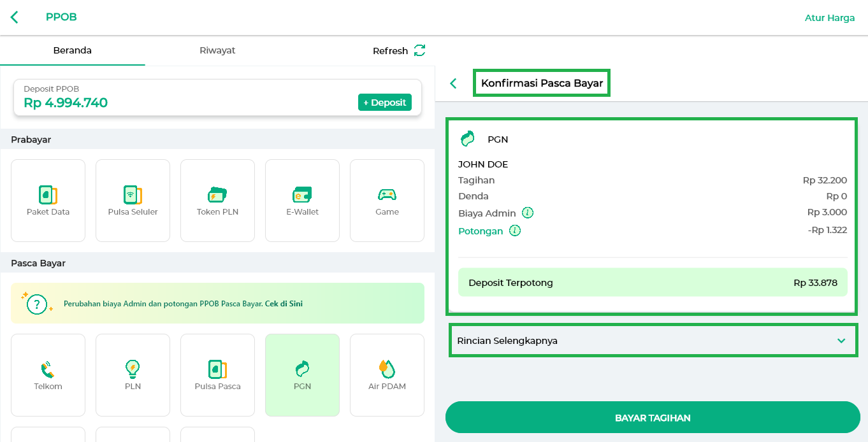Show the Biaya Admin info tooltip

pyautogui.click(x=528, y=213)
